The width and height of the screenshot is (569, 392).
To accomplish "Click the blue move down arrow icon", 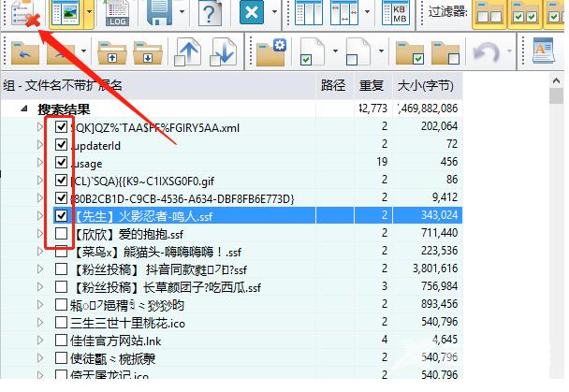I will coord(223,52).
